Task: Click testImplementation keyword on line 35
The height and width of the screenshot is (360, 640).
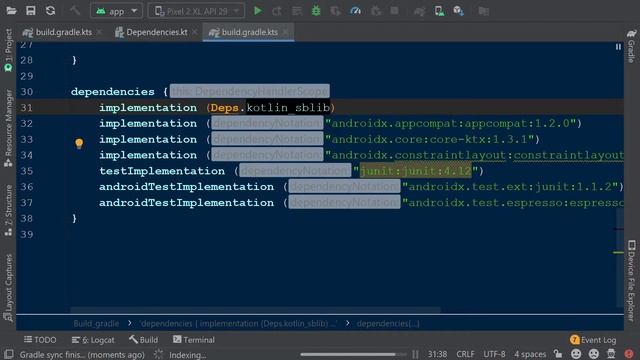Action: (x=162, y=171)
